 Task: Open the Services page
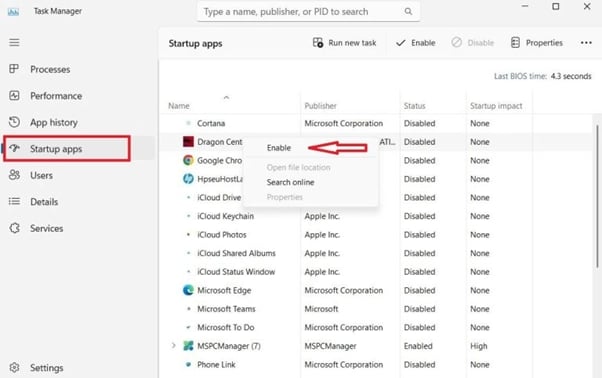point(46,228)
